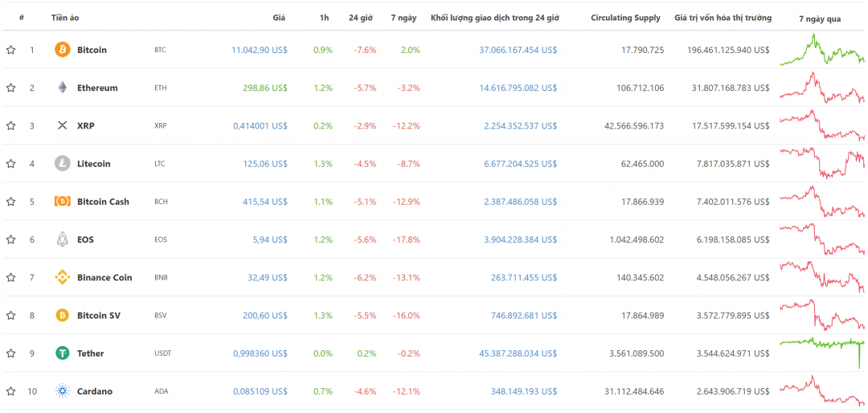Image resolution: width=868 pixels, height=413 pixels.
Task: Click EOS volume 3.904.228.384 US$
Action: click(x=520, y=239)
